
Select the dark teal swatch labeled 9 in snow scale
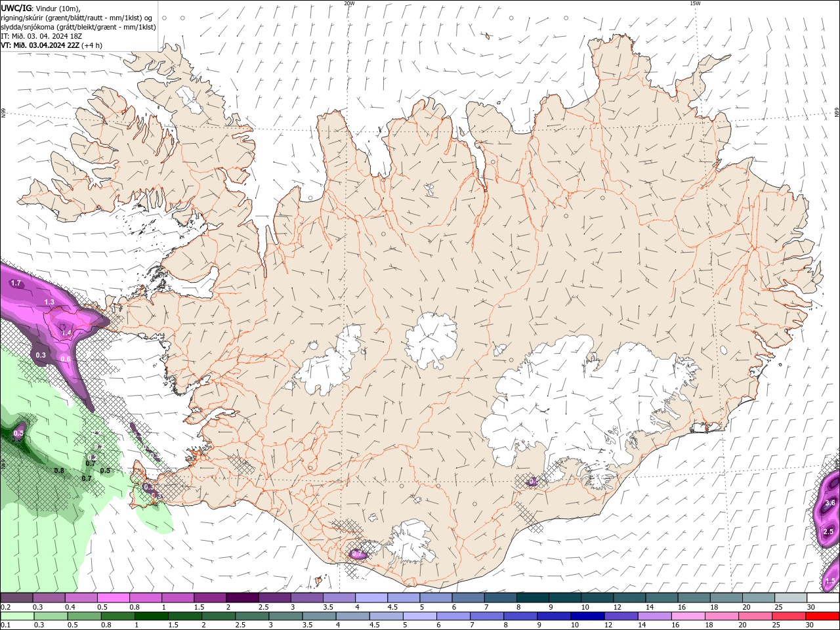[532, 598]
